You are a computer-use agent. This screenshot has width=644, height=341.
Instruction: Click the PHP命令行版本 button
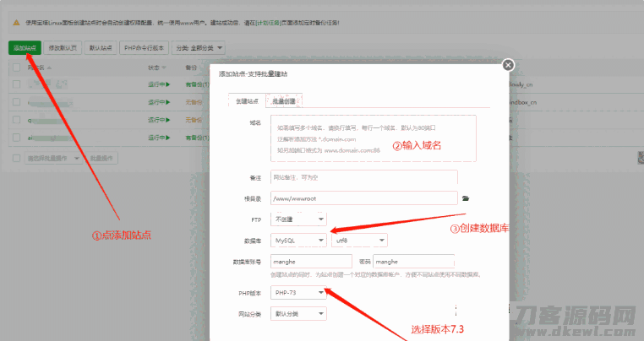tap(144, 47)
